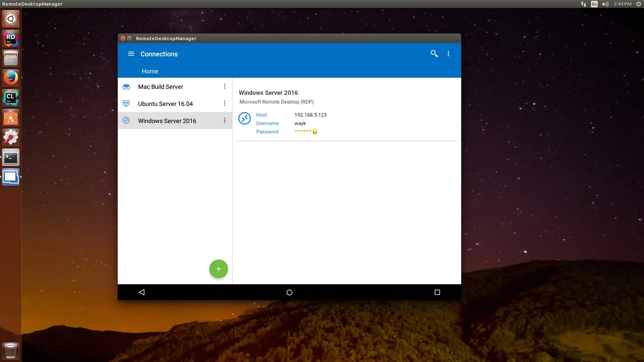The width and height of the screenshot is (644, 362).
Task: Open the Terminal from the dock
Action: tap(11, 158)
